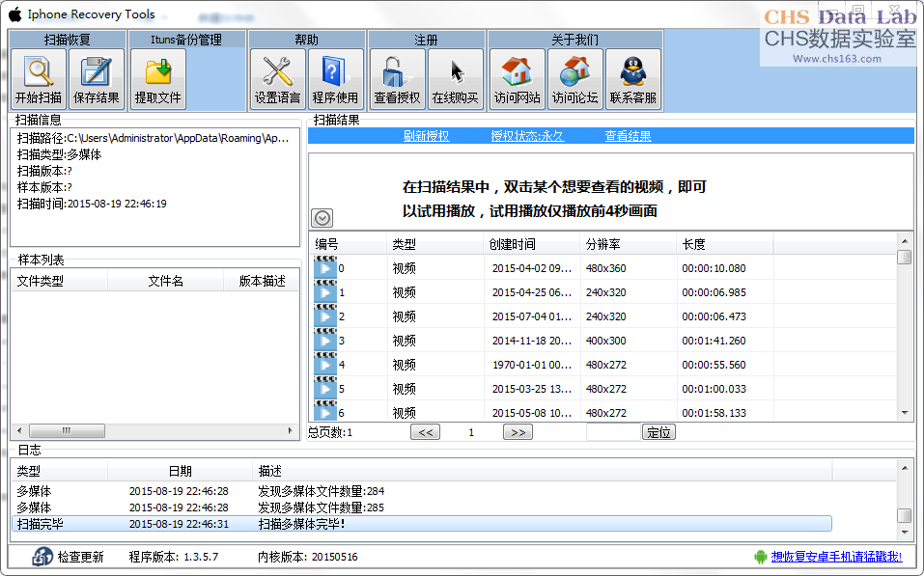
Task: Click scan results scrollbar up arrow
Action: coord(905,241)
